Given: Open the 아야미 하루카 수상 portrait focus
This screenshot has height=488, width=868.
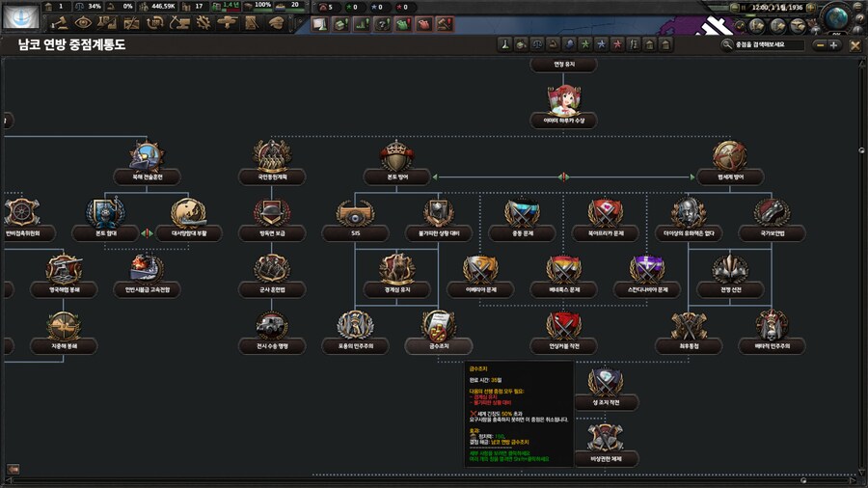Looking at the screenshot, I should (x=563, y=104).
